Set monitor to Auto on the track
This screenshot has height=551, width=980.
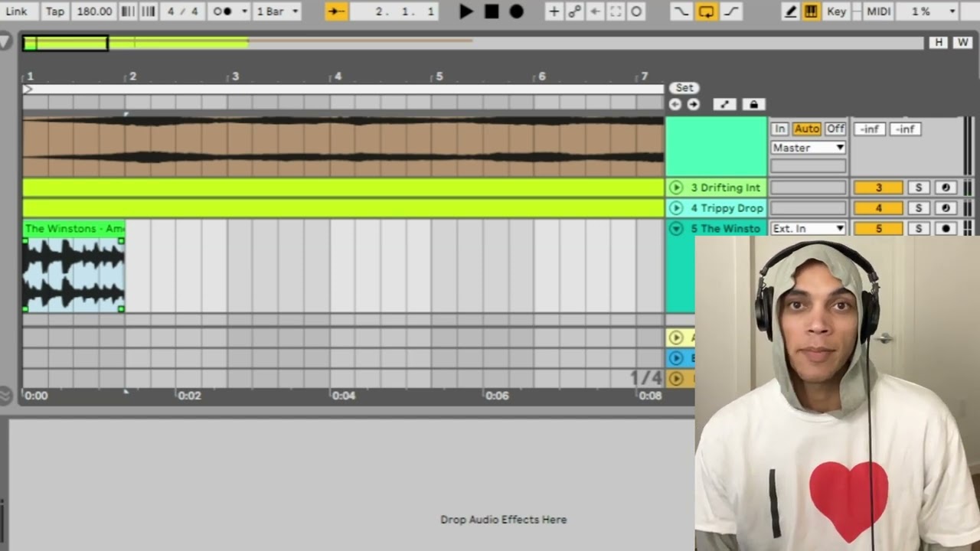tap(806, 129)
